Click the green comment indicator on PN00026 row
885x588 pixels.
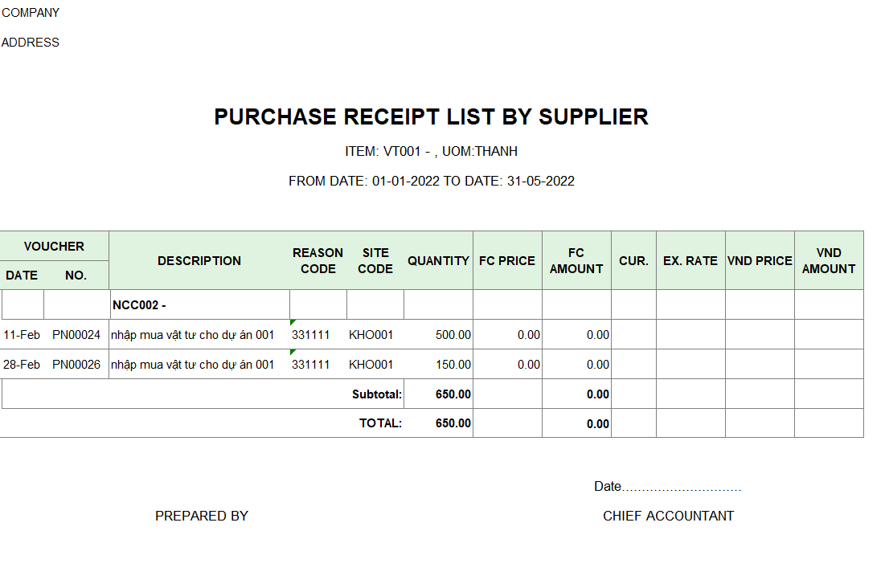tap(293, 352)
